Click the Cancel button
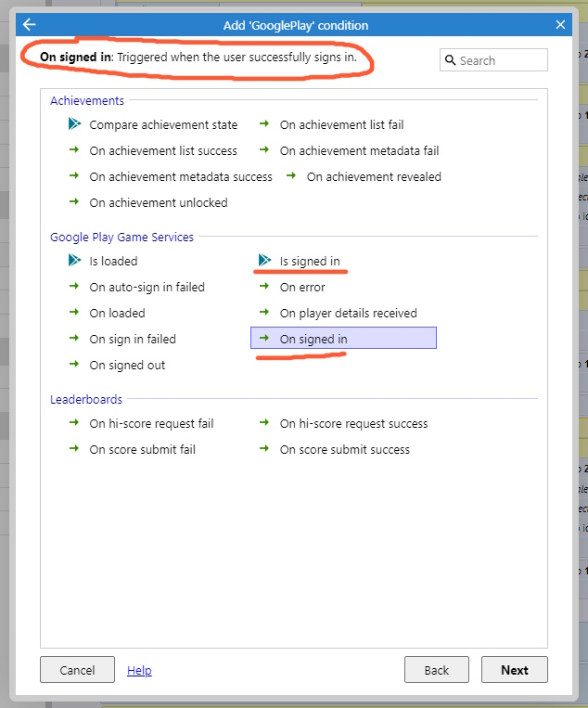588x708 pixels. click(77, 670)
